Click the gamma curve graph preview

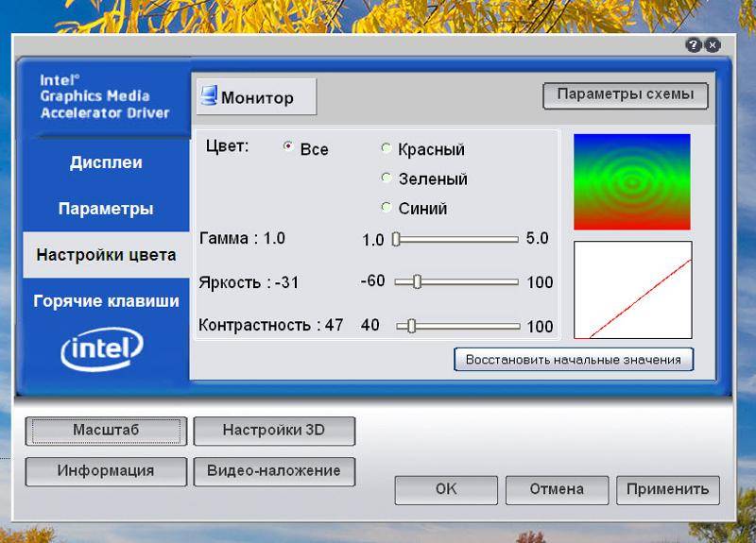633,290
